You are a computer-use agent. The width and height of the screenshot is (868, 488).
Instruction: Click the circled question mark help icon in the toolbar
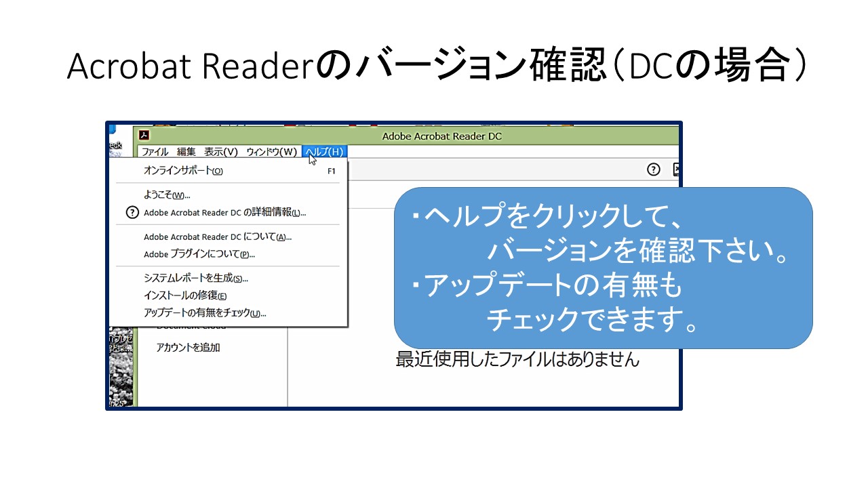653,169
